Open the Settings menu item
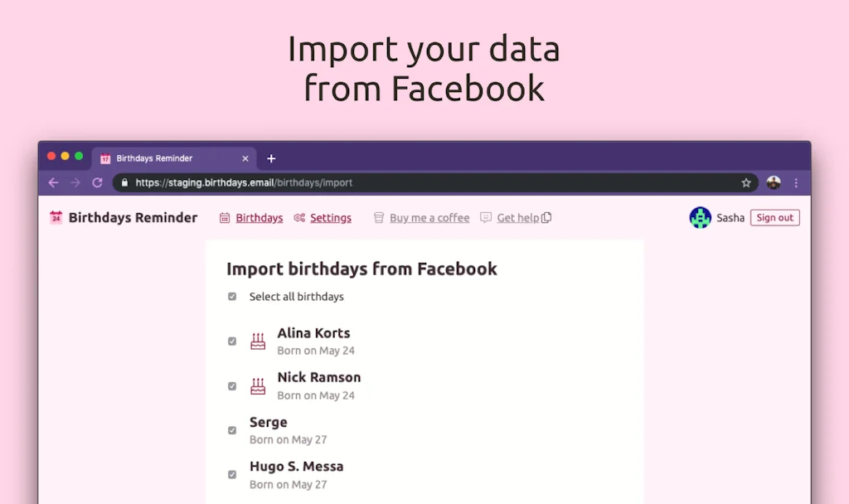Viewport: 849px width, 504px height. [x=331, y=217]
